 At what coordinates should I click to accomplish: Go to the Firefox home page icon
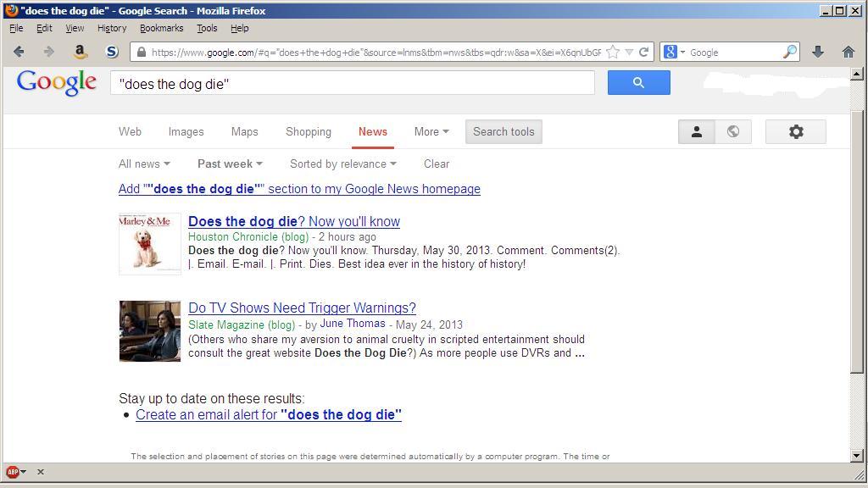(848, 52)
